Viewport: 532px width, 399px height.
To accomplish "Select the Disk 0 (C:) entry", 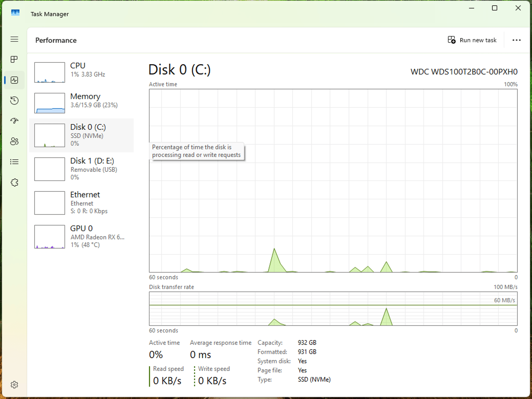I will click(82, 135).
